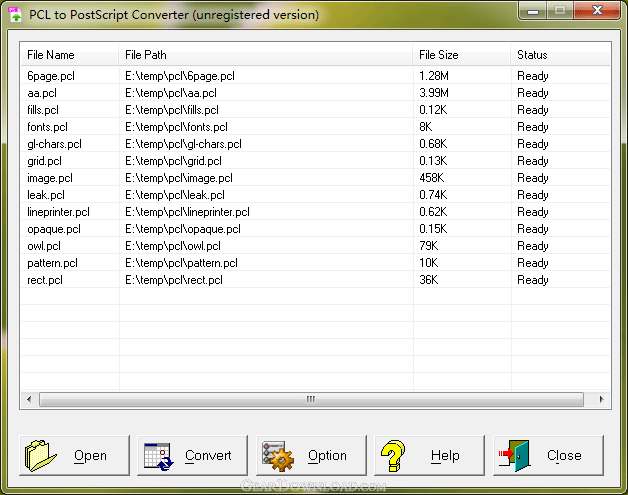This screenshot has width=628, height=495.
Task: Click the app icon in the title bar
Action: (15, 14)
